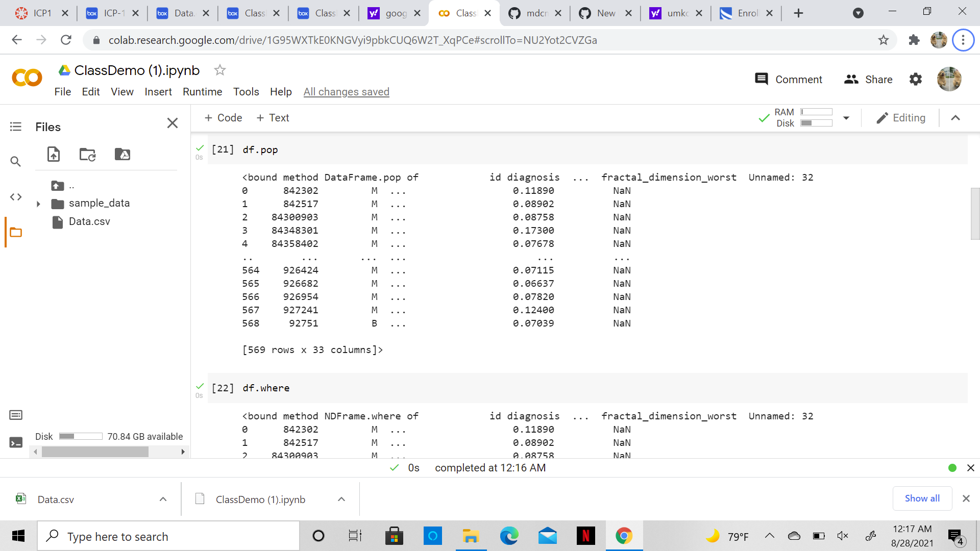Open the Windows Start menu
980x551 pixels.
pos(18,536)
